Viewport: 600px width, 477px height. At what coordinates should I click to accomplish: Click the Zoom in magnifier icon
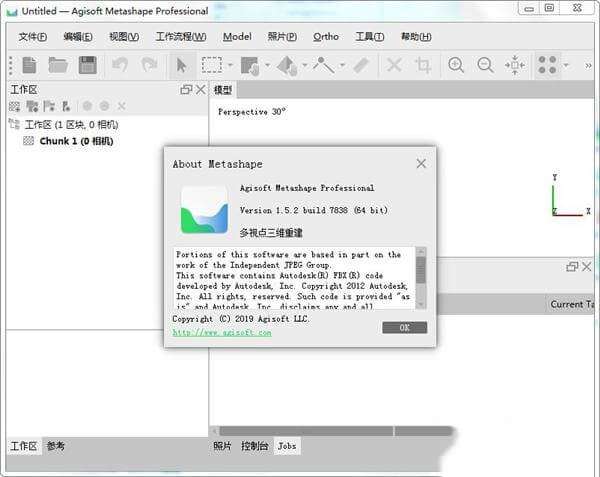[456, 65]
